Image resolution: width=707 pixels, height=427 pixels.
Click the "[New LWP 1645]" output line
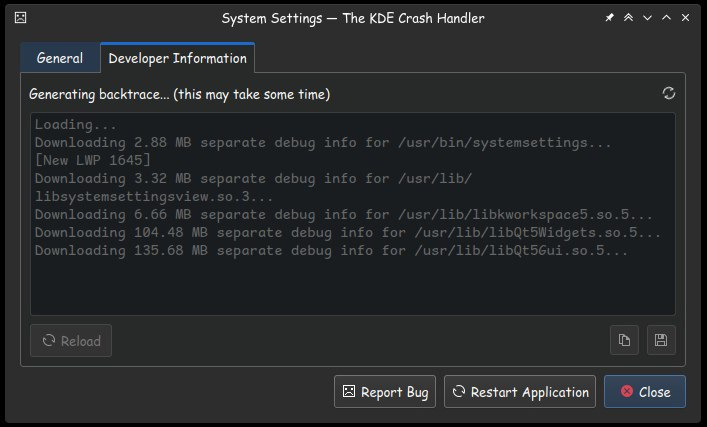[x=92, y=160]
